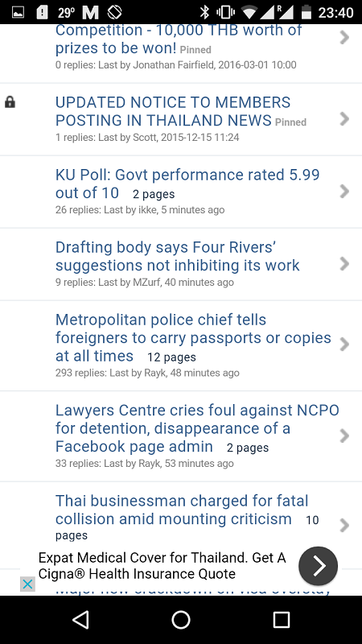Tap the Android home circle button
Screen dimensions: 362x644
(x=181, y=619)
